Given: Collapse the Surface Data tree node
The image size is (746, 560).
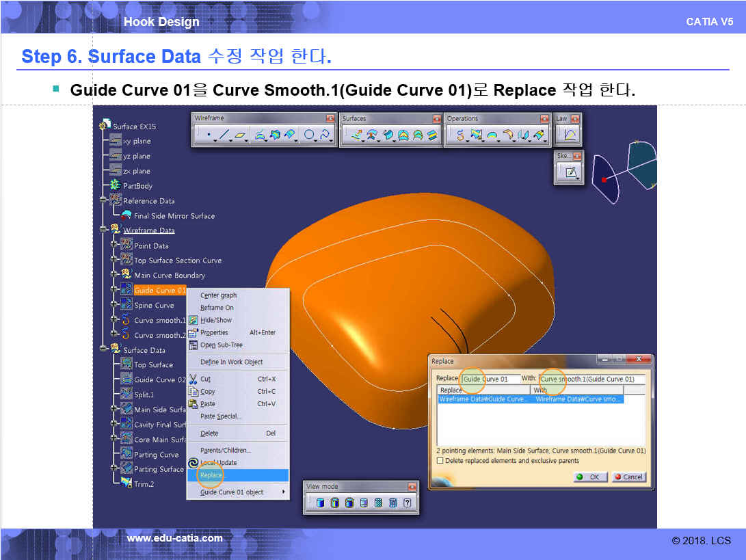Looking at the screenshot, I should pyautogui.click(x=103, y=350).
